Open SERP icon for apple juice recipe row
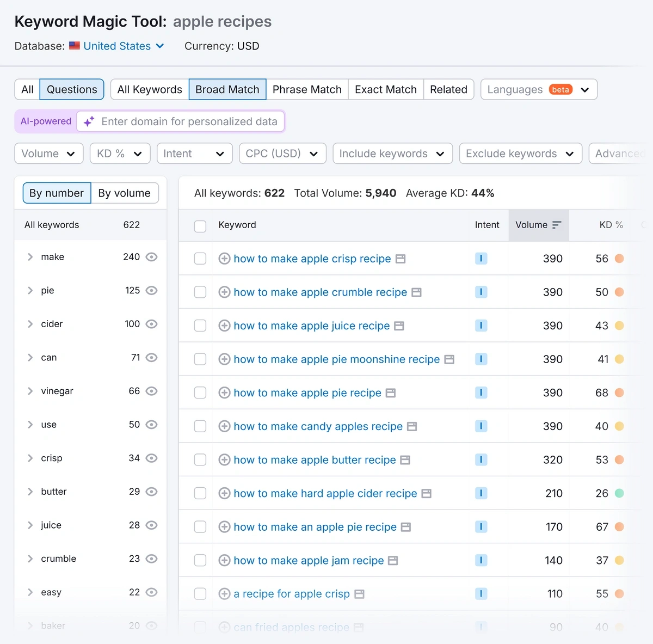The width and height of the screenshot is (653, 644). (x=399, y=326)
